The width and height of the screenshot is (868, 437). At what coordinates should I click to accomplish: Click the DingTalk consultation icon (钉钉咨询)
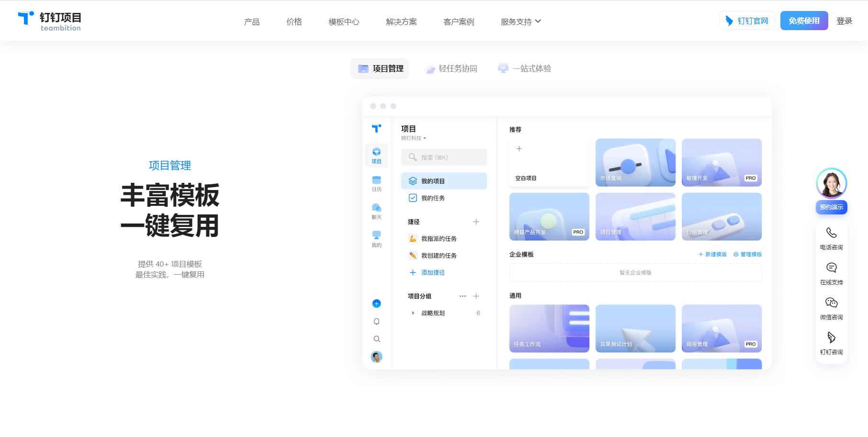click(831, 338)
